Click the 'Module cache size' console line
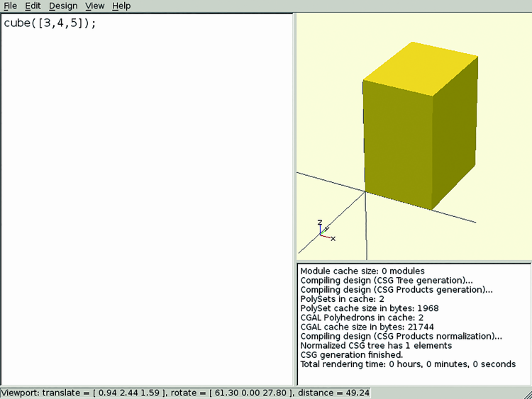532x399 pixels. click(362, 271)
